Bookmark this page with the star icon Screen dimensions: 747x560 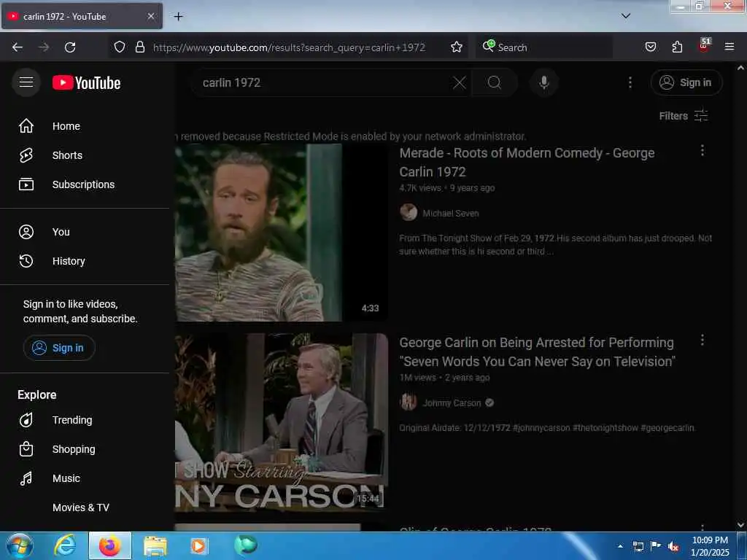coord(457,47)
